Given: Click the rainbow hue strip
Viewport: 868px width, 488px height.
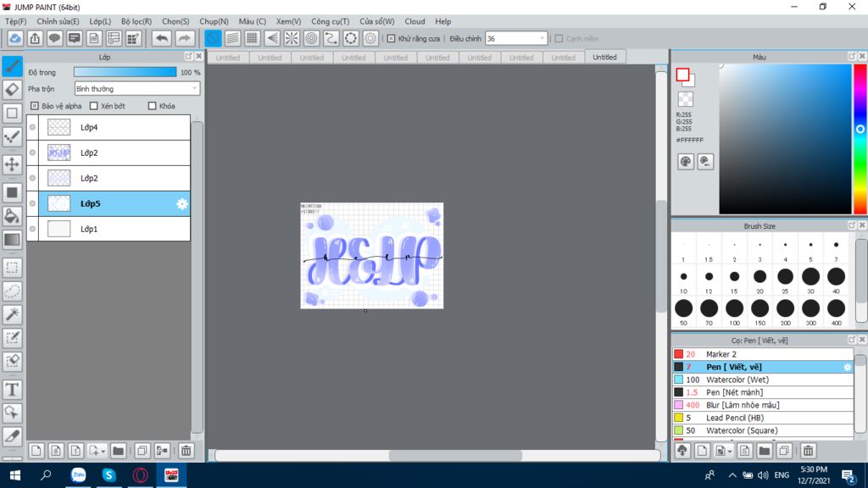Looking at the screenshot, I should pos(860,139).
